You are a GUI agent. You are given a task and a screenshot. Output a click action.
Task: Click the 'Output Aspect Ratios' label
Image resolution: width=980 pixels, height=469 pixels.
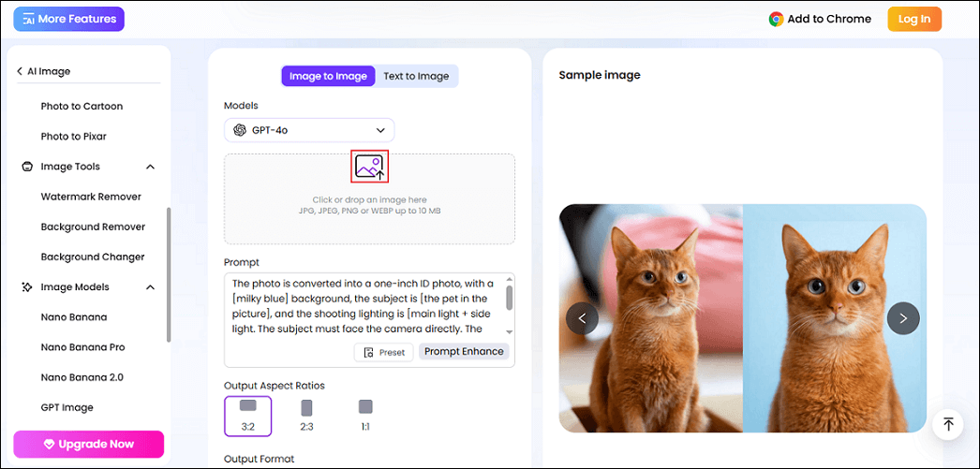(275, 386)
